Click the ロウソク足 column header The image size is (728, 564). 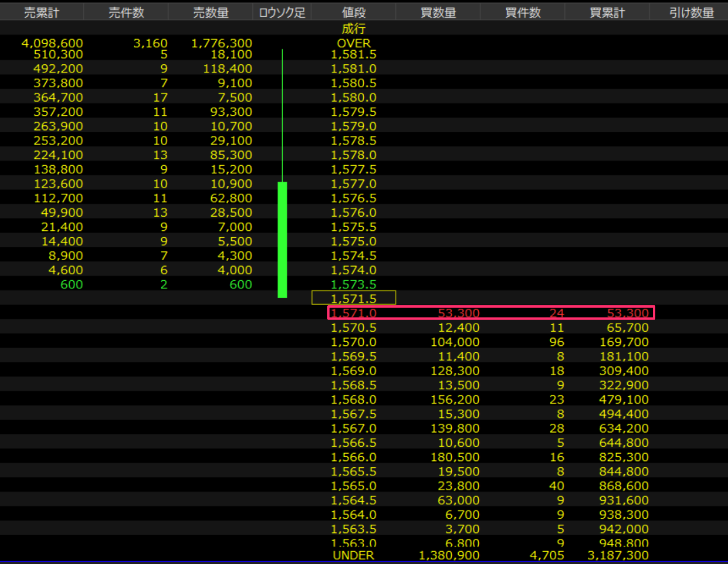click(282, 13)
